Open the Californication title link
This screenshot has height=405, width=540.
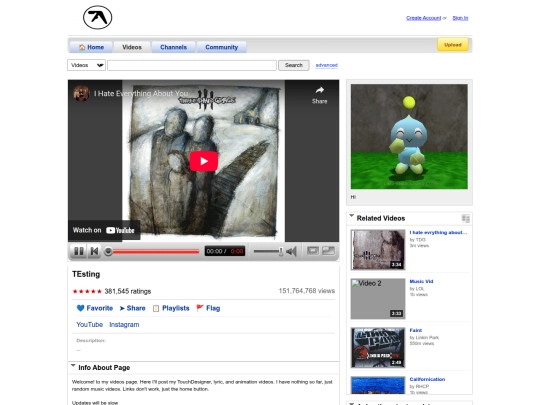(x=427, y=379)
